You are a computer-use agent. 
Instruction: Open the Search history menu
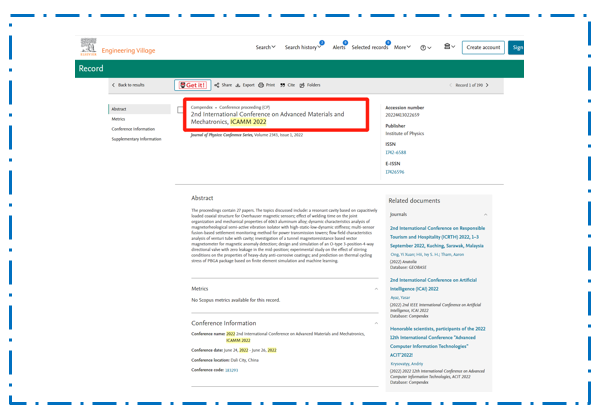tap(303, 47)
